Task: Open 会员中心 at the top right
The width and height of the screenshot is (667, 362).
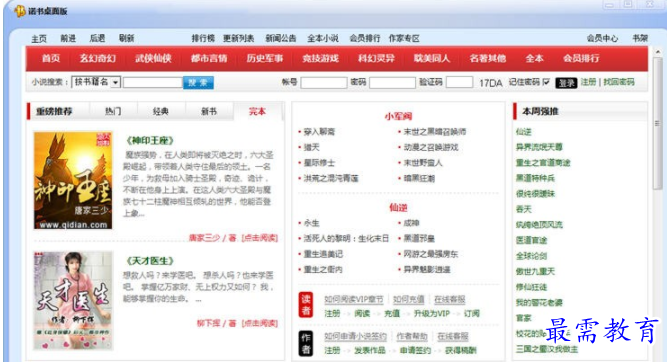Action: (x=602, y=38)
